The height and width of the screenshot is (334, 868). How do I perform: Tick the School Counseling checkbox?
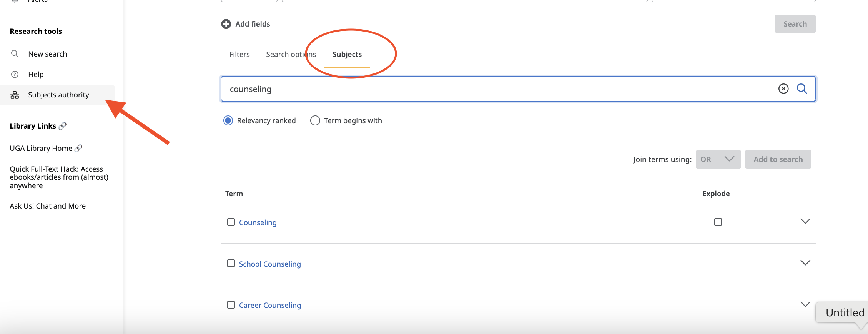tap(231, 263)
